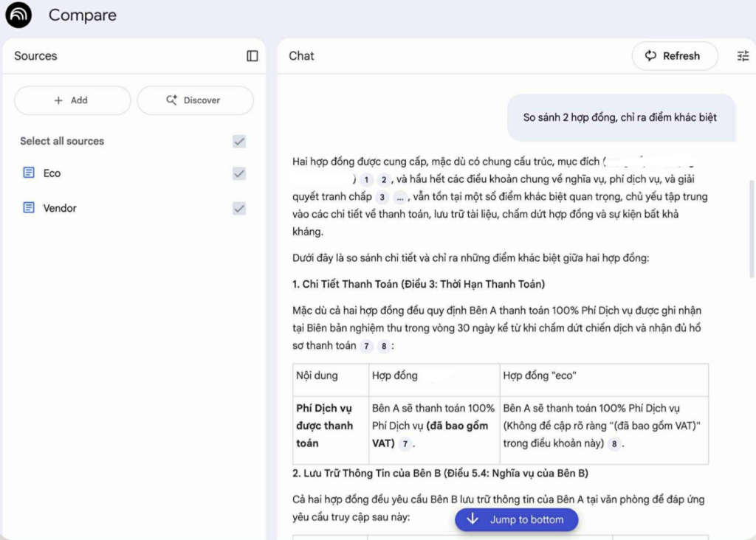Expand the collapsed citations ellipsis chip

tap(400, 198)
